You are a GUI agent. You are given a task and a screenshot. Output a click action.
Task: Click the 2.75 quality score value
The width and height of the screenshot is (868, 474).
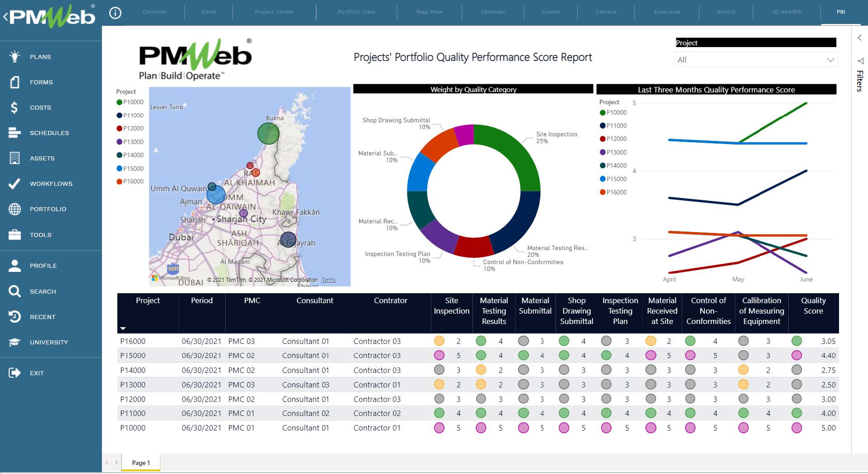pos(828,370)
